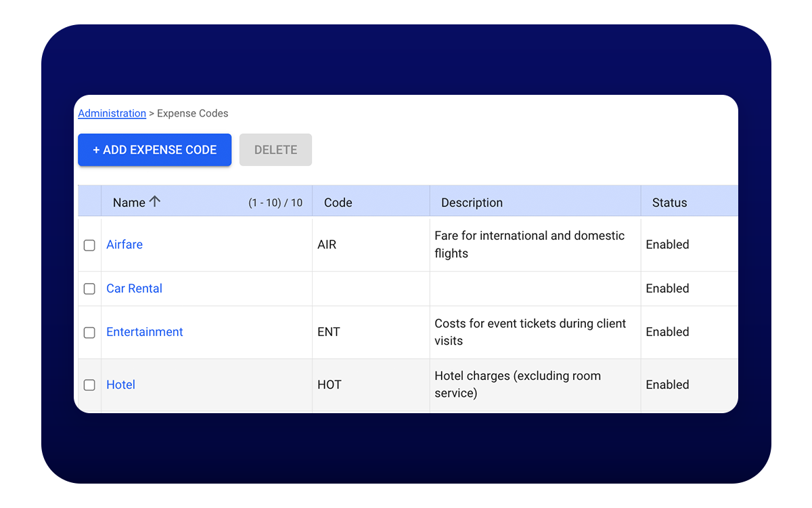Screen dimensions: 812x508
Task: Click the Enabled status for Airfare
Action: 667,245
